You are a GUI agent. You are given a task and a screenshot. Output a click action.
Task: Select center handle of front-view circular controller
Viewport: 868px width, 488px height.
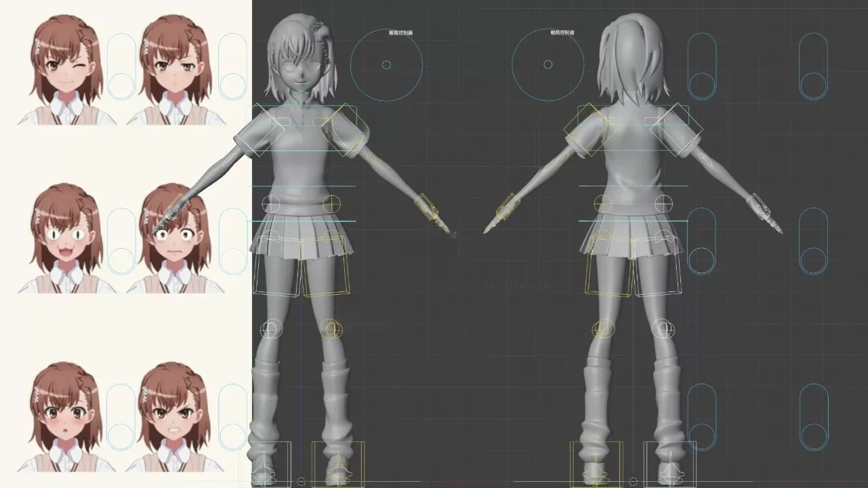[x=386, y=65]
